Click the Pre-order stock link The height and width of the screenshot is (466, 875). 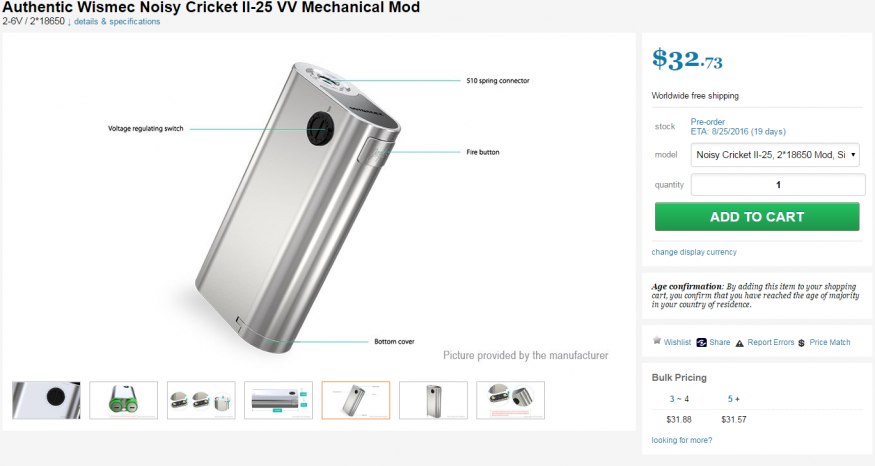coord(708,122)
